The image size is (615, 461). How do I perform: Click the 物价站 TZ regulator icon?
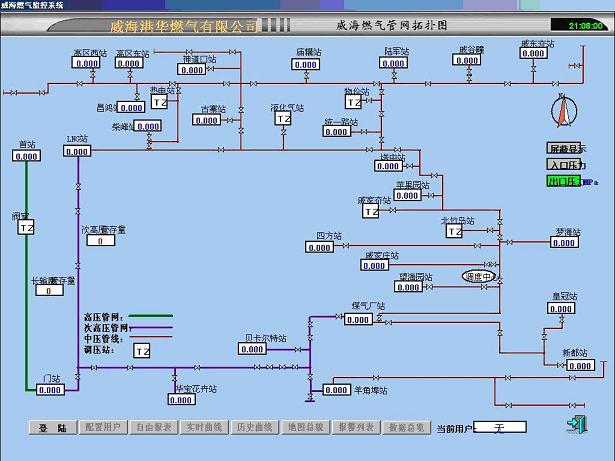[x=353, y=102]
